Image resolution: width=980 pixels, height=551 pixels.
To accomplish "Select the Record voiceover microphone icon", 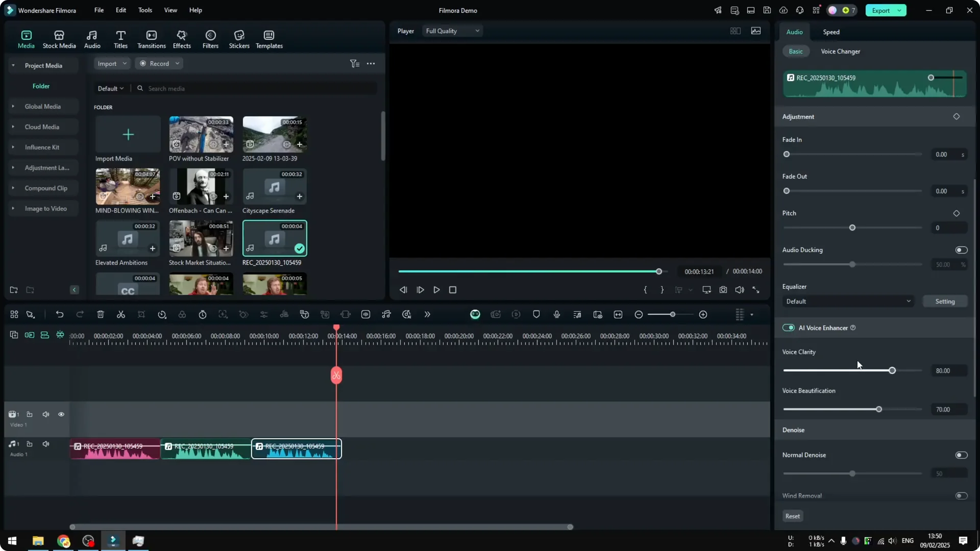I will 556,314.
